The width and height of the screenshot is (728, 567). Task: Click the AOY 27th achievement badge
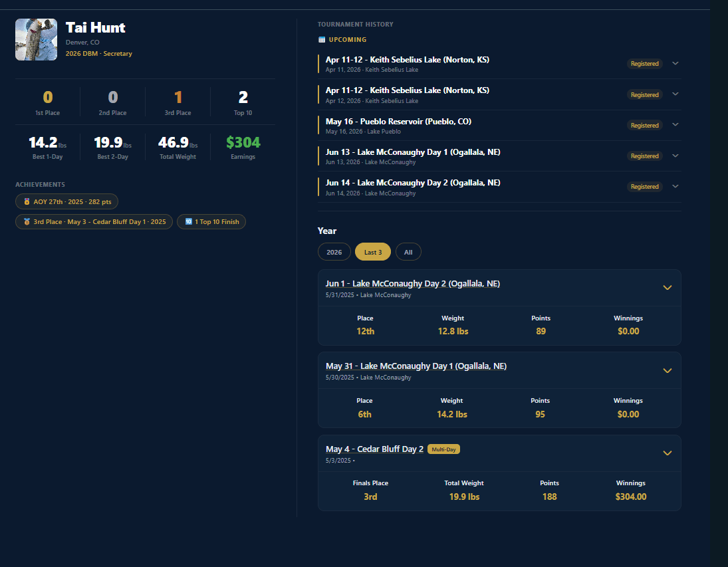click(66, 201)
